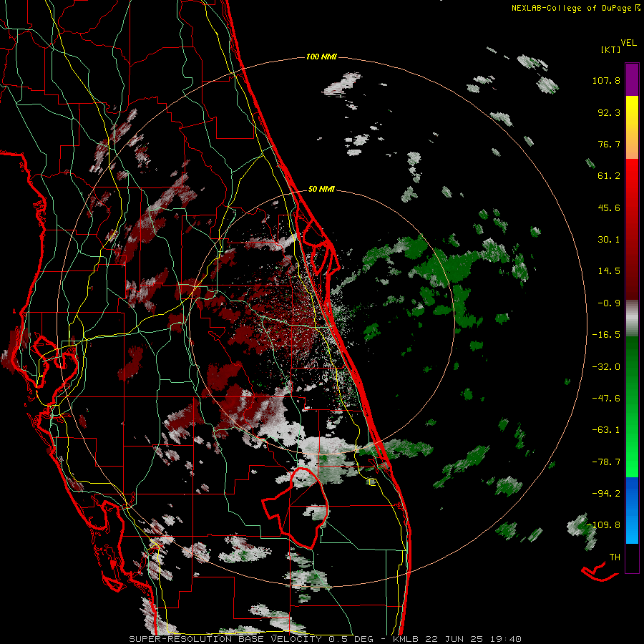Select the 14.5 value on velocity scale
The height and width of the screenshot is (644, 644).
point(609,271)
